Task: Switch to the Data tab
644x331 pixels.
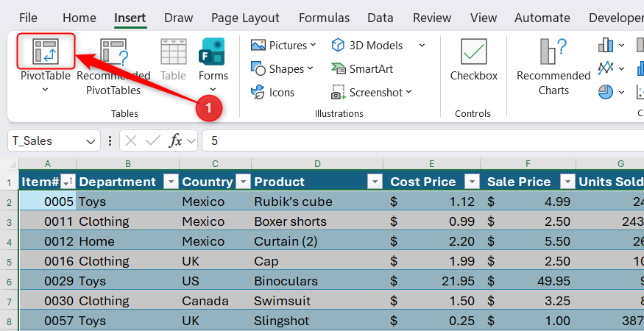Action: (381, 18)
